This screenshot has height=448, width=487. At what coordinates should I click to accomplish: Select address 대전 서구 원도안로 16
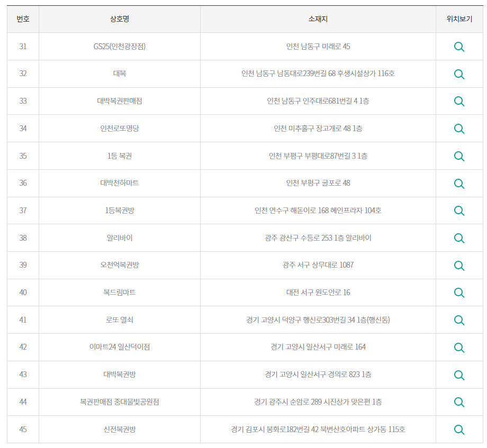pos(318,292)
